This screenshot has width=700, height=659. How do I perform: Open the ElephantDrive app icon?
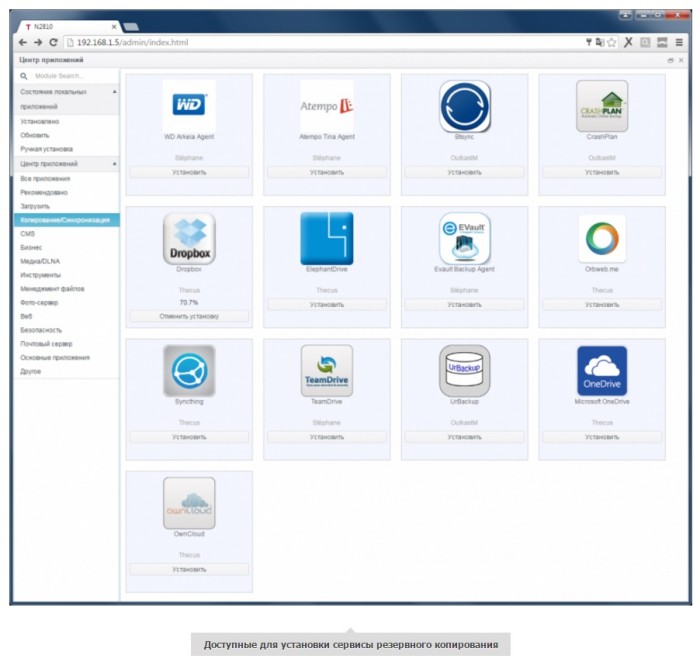[327, 238]
